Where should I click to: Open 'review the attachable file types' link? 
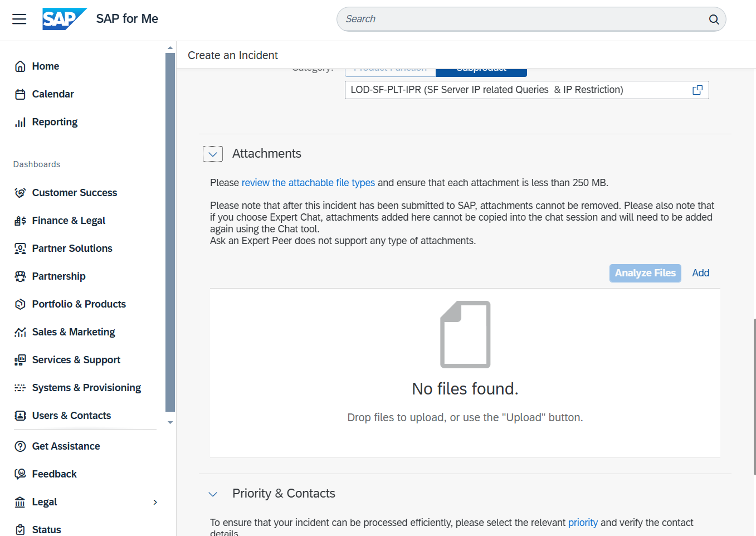pyautogui.click(x=308, y=183)
